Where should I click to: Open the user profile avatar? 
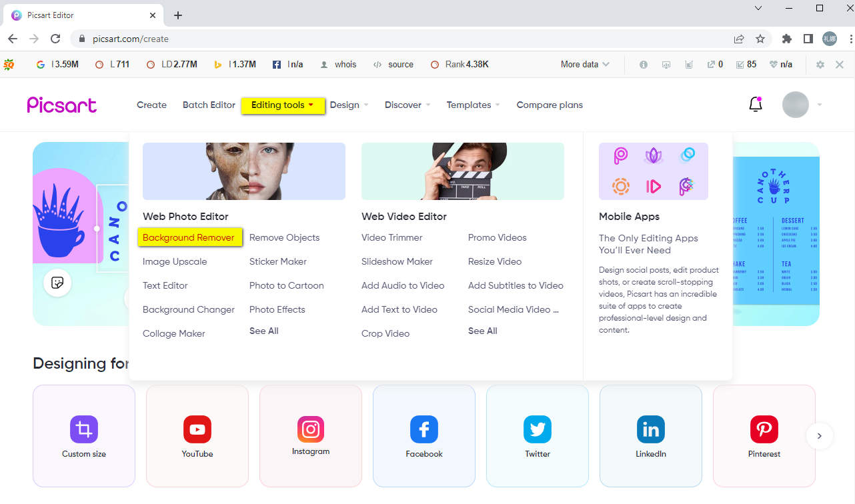click(x=795, y=105)
